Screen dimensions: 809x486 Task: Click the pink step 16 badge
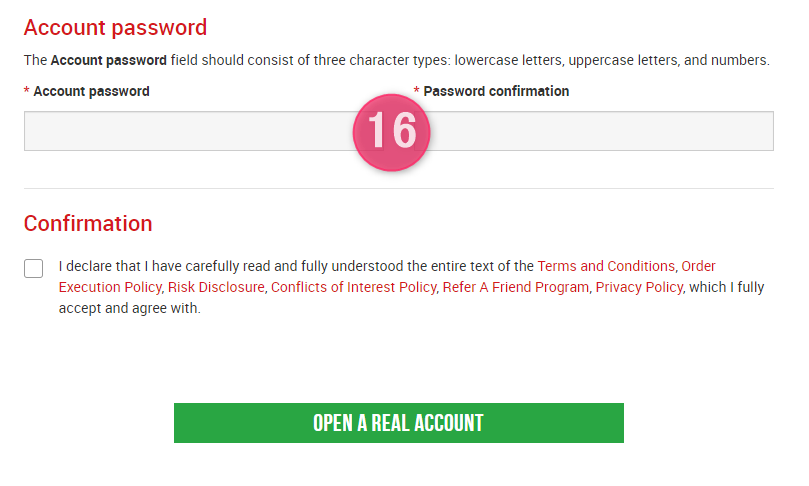(391, 132)
